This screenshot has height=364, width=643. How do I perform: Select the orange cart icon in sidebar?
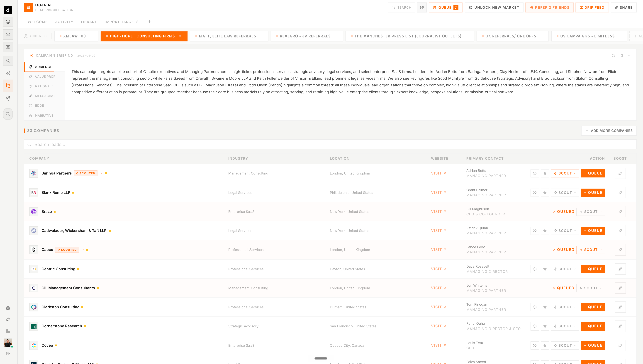click(8, 86)
